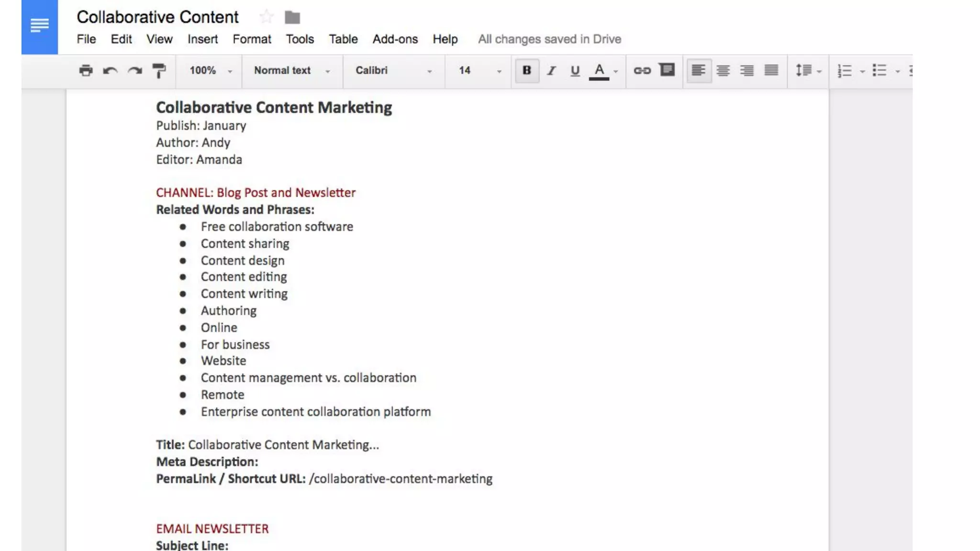Click the insert comment icon
The image size is (980, 551).
point(667,70)
